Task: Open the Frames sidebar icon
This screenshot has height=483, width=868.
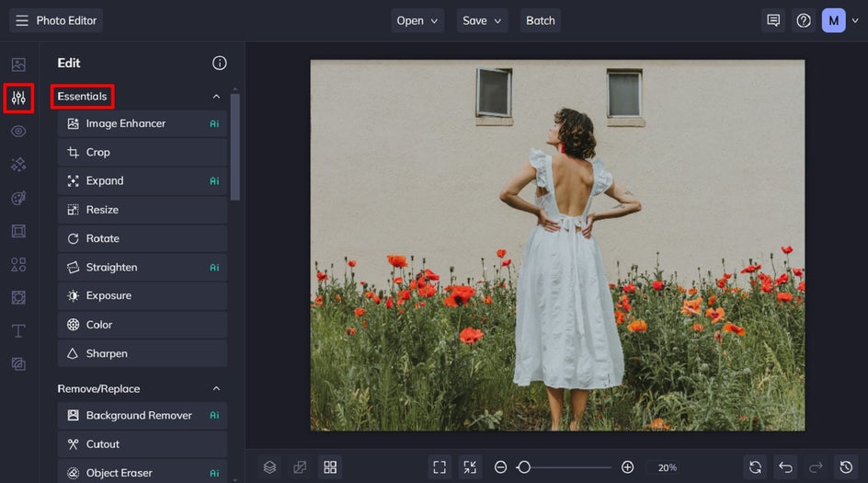Action: [18, 231]
